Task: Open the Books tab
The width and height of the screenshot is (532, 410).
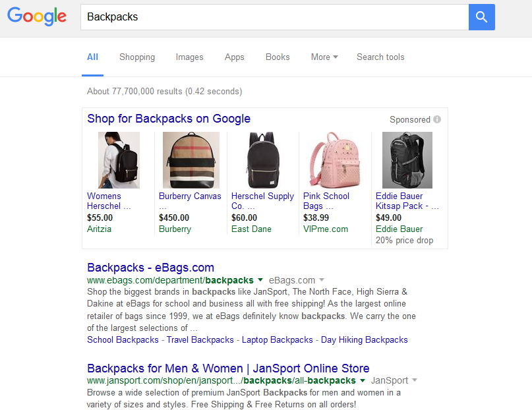Action: point(278,57)
